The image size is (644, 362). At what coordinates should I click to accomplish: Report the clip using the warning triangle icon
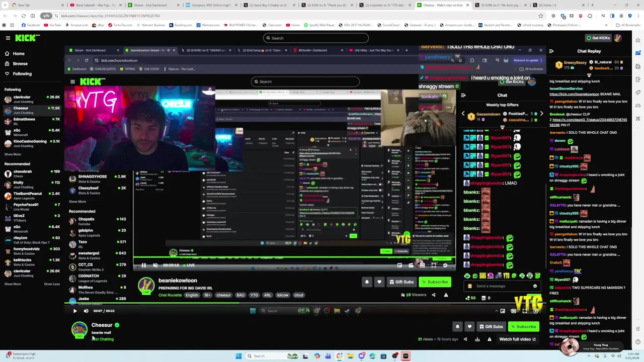pyautogui.click(x=489, y=339)
